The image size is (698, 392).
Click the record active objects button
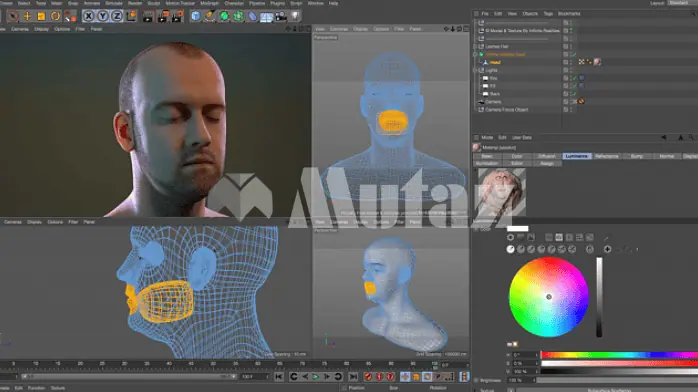(x=368, y=377)
